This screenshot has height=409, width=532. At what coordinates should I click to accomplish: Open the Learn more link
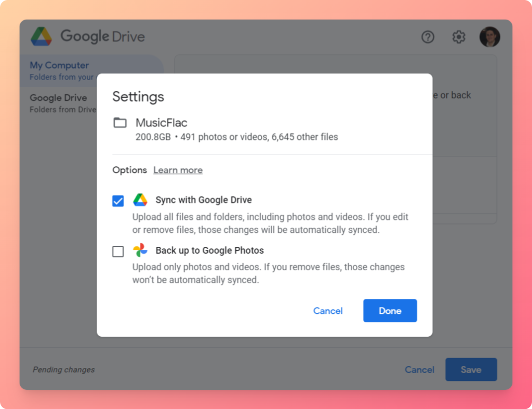tap(178, 170)
